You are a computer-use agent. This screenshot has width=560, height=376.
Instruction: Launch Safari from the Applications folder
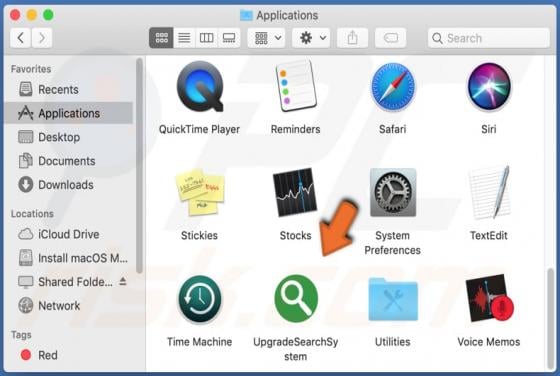coord(392,87)
